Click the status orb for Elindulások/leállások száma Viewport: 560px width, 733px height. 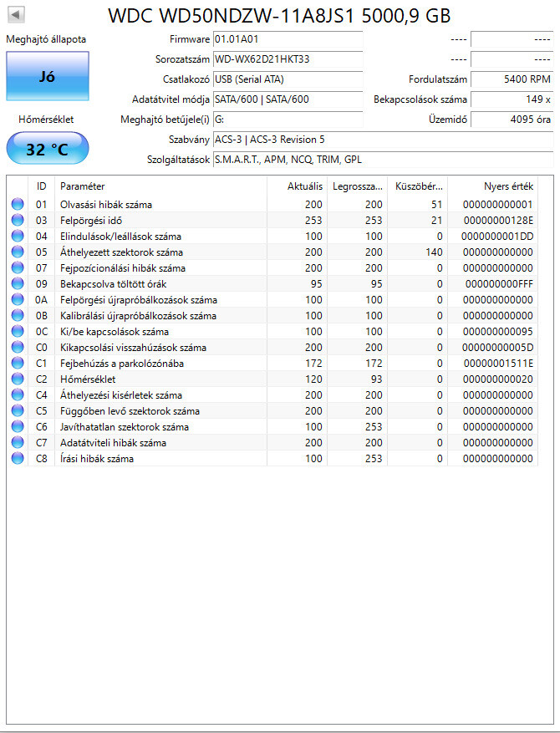point(18,236)
